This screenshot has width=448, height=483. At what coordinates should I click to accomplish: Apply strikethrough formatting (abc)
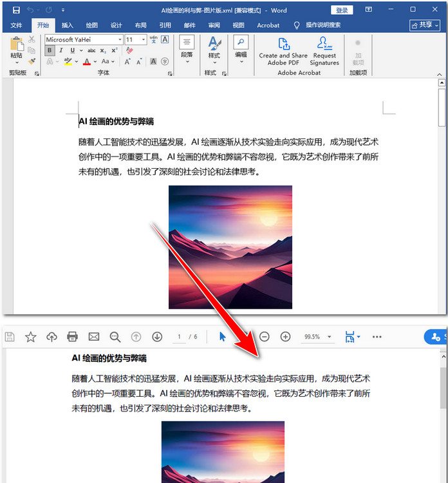pos(91,50)
